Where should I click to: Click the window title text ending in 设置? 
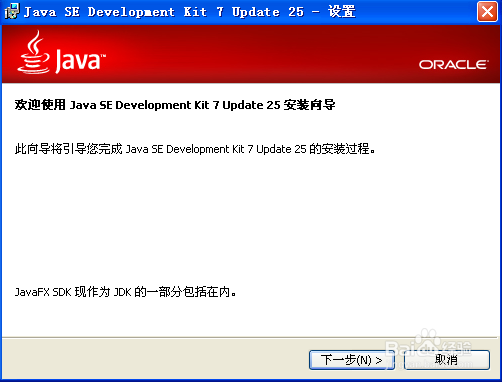(x=189, y=12)
